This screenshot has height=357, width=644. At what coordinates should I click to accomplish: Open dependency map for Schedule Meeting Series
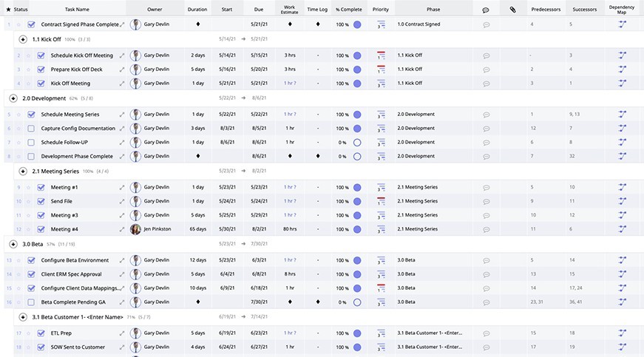pyautogui.click(x=623, y=114)
